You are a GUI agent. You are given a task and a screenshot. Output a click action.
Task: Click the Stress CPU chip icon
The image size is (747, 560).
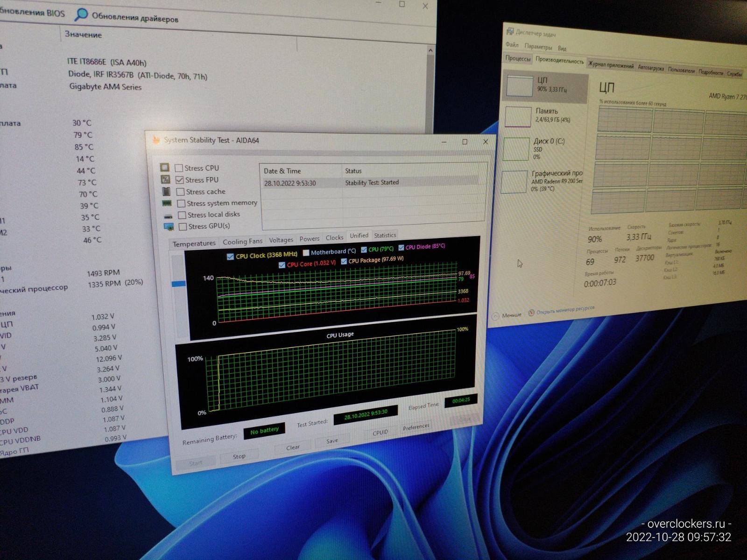[164, 167]
